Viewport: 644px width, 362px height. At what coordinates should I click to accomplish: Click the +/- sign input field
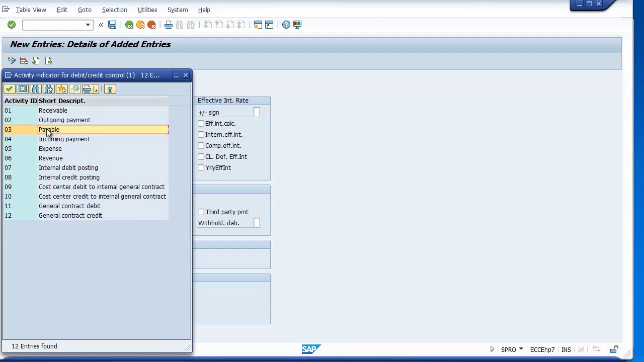pyautogui.click(x=257, y=112)
